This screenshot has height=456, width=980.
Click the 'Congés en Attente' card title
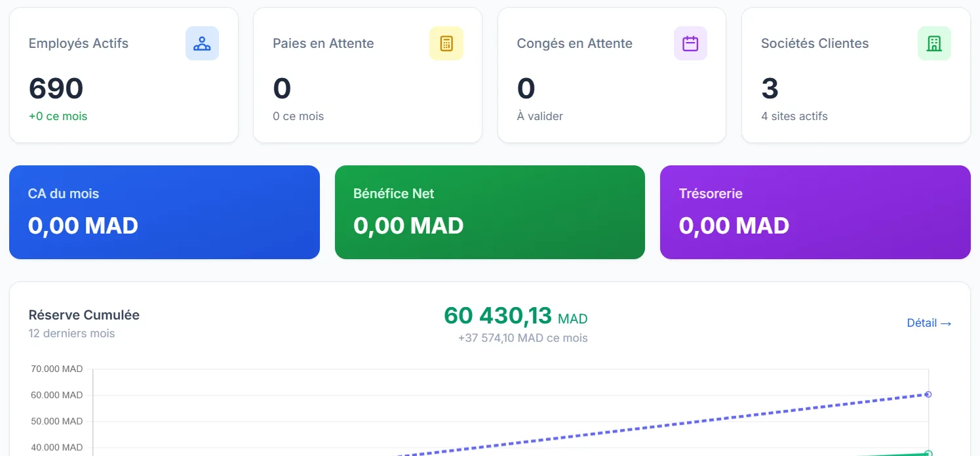575,43
